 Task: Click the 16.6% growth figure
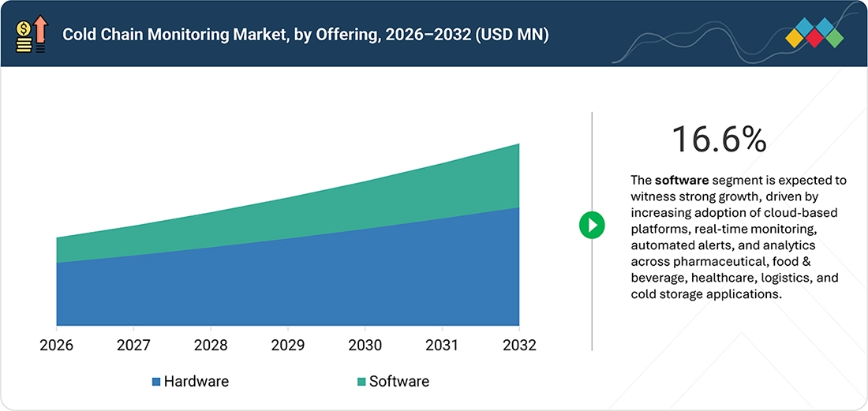click(719, 140)
